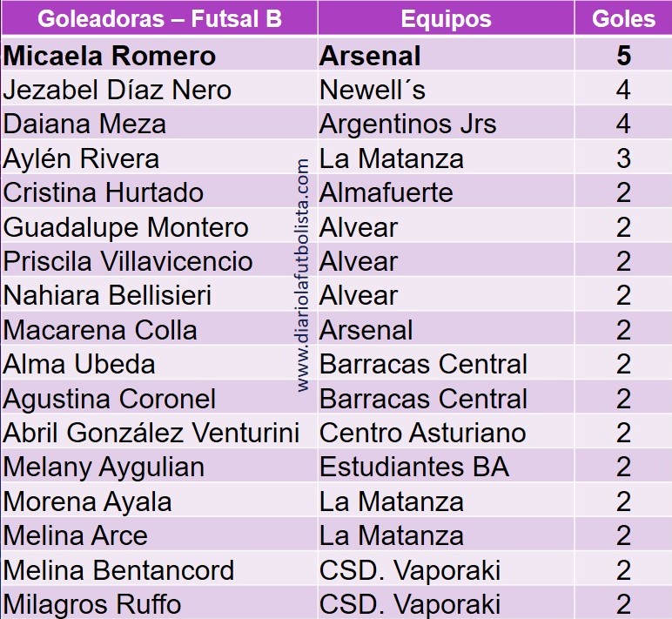
Task: Click Aylén Rivera's 3 goals cell
Action: coord(623,158)
